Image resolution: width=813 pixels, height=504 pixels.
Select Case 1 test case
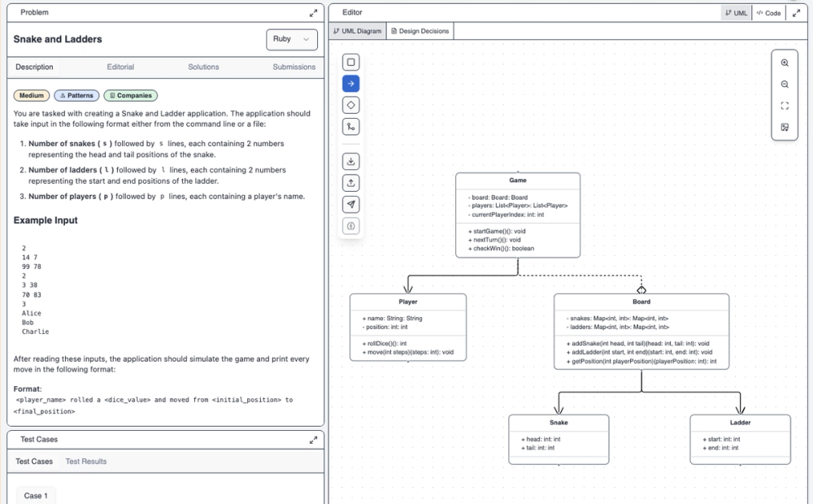36,496
